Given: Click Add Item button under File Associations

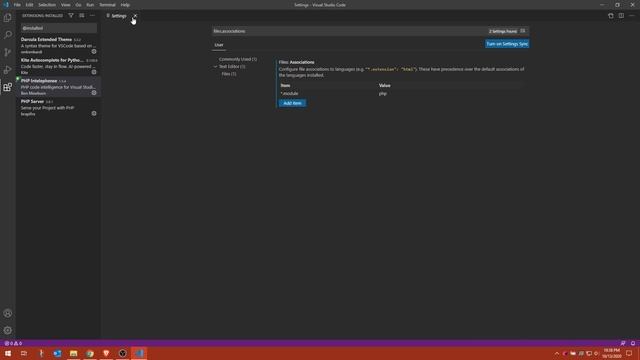Looking at the screenshot, I should click(x=292, y=103).
